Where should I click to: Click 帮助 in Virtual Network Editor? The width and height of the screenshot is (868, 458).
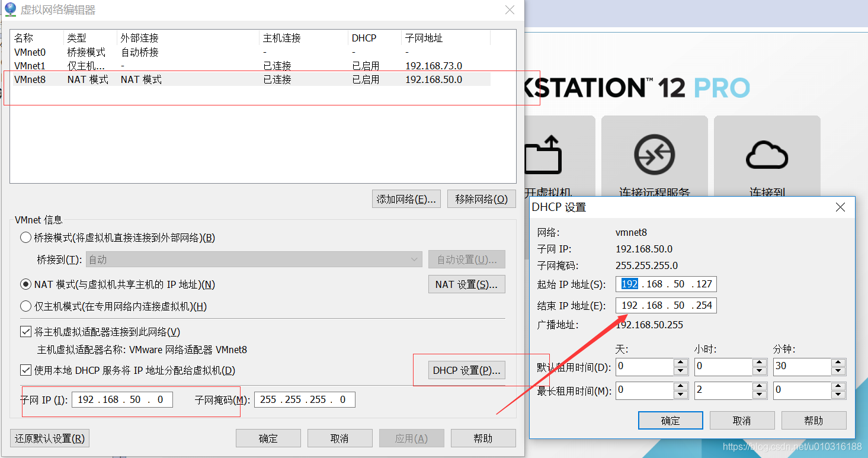coord(483,438)
